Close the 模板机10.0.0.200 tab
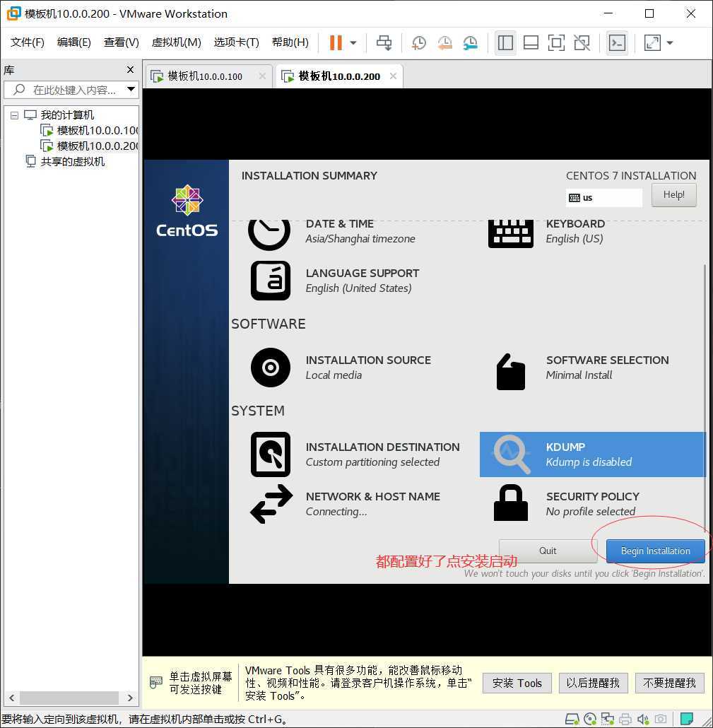 [x=393, y=76]
